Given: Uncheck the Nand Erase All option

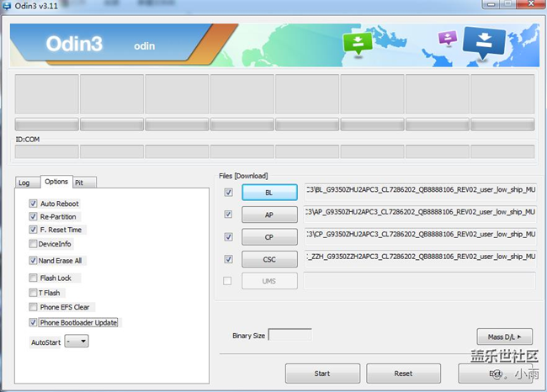Looking at the screenshot, I should (x=33, y=261).
